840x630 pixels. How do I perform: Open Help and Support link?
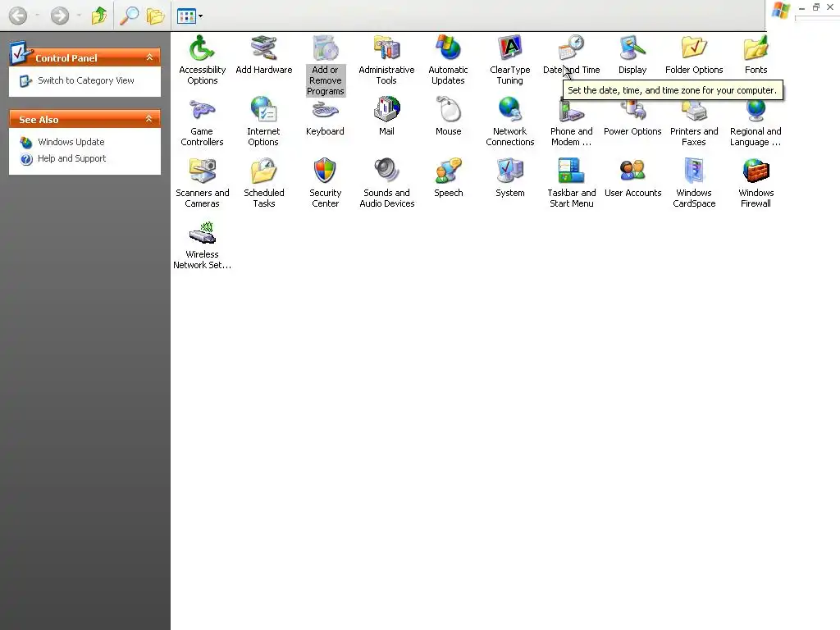[72, 158]
